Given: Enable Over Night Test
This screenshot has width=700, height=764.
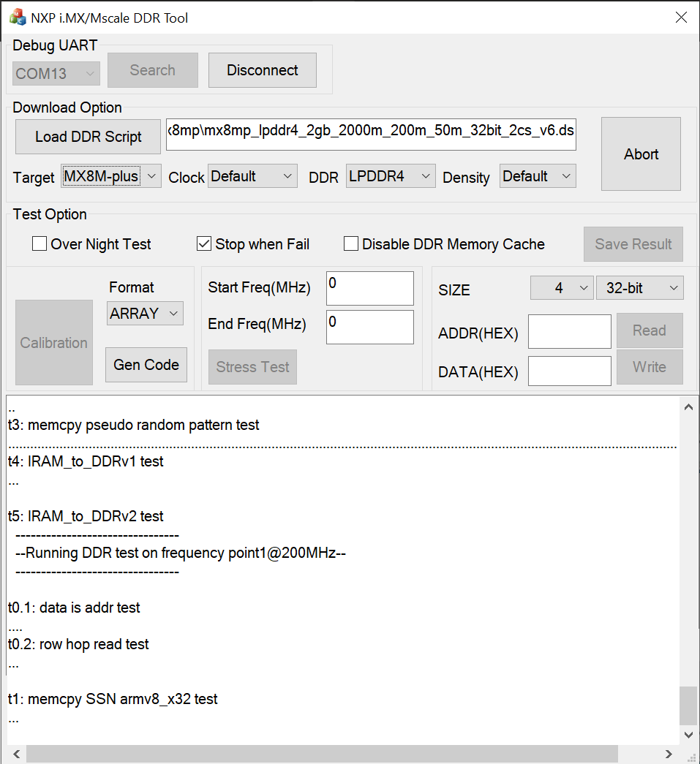Looking at the screenshot, I should [39, 243].
